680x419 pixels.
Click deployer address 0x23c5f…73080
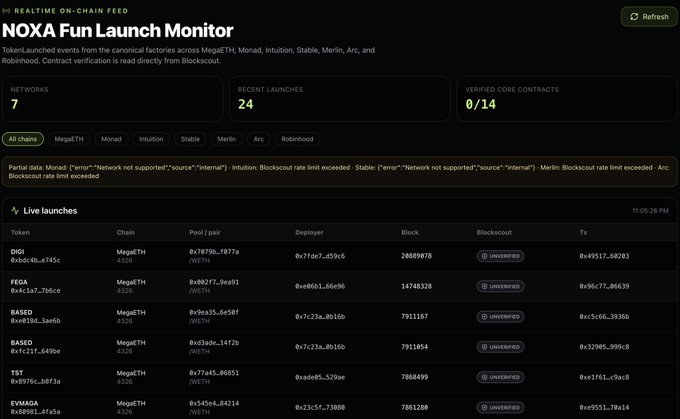(320, 408)
